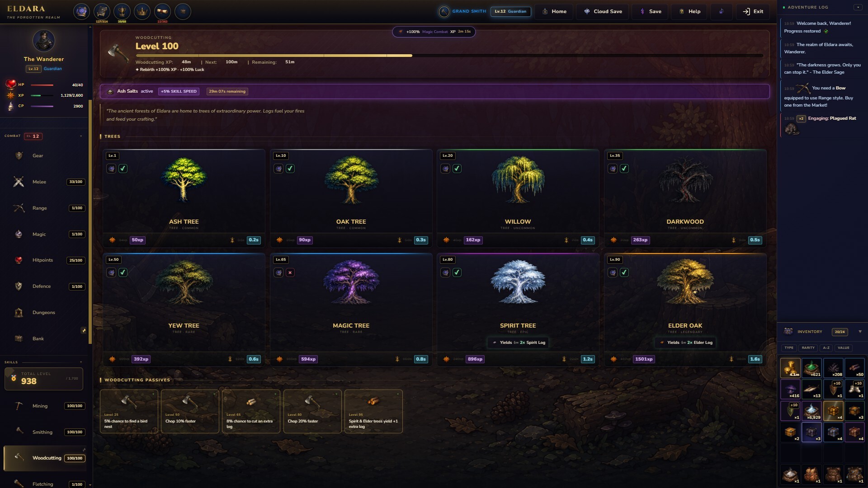Sort inventory by Type
Screen dimensions: 868x488
tap(789, 347)
